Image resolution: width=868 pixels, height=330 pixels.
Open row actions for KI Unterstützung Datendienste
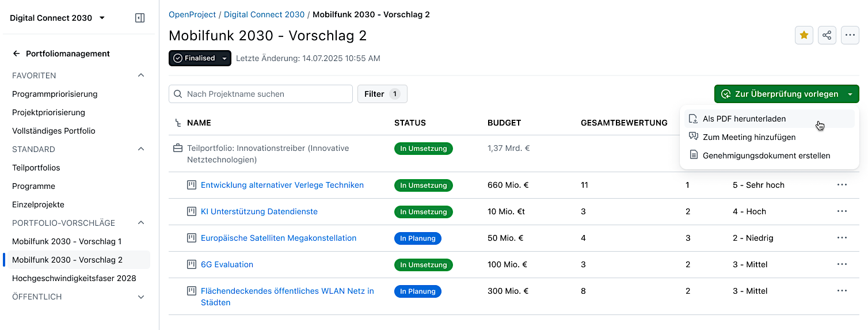click(842, 211)
